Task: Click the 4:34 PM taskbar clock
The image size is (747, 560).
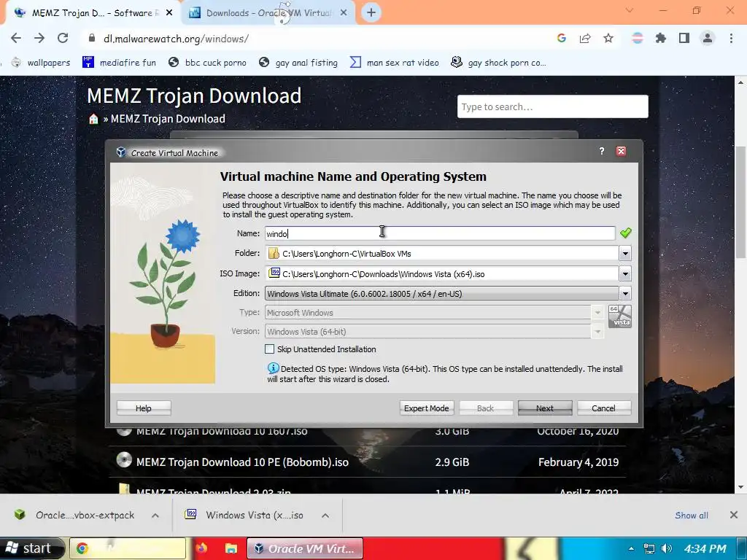Action: tap(705, 548)
